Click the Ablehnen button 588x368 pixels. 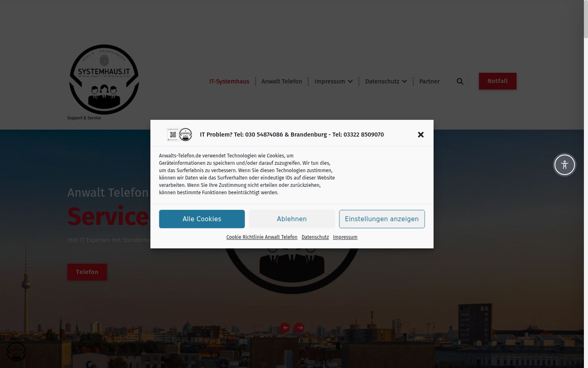click(x=292, y=219)
